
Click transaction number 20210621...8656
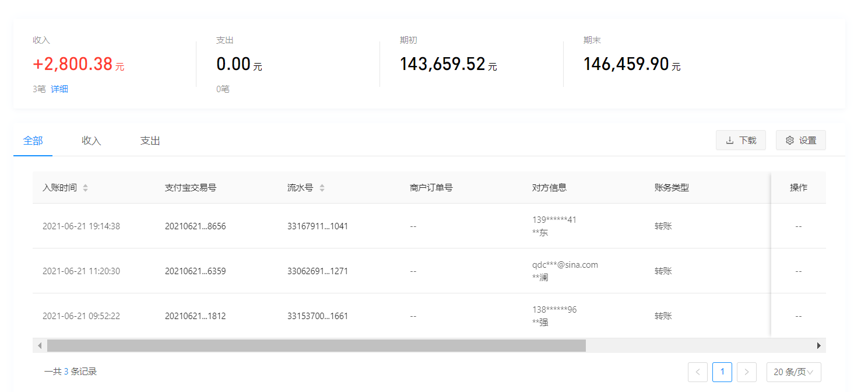[195, 226]
